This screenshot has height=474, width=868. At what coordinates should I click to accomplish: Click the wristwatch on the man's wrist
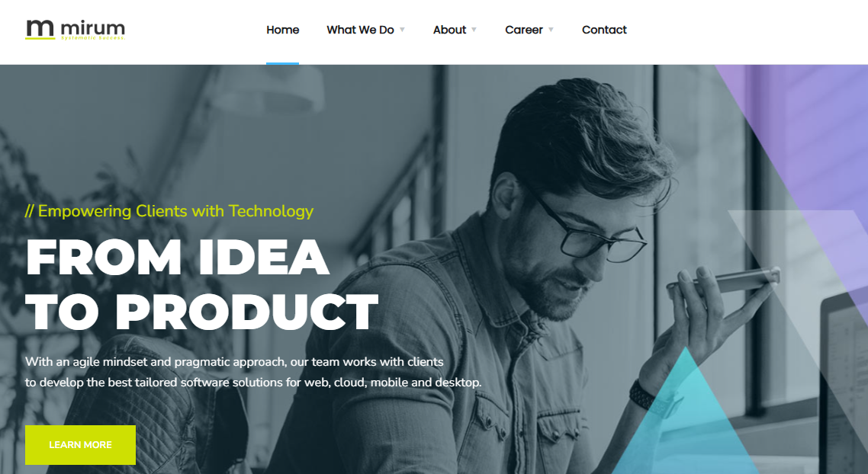649,397
